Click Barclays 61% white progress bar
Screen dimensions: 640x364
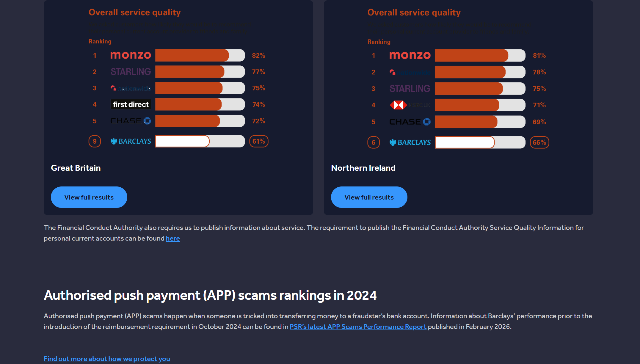(x=182, y=141)
